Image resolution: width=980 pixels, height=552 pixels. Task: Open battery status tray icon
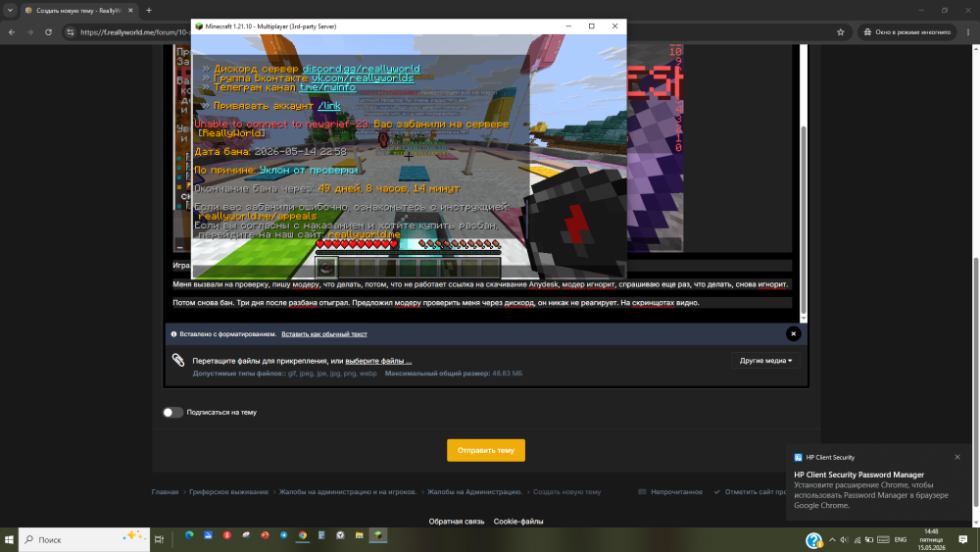[x=868, y=539]
